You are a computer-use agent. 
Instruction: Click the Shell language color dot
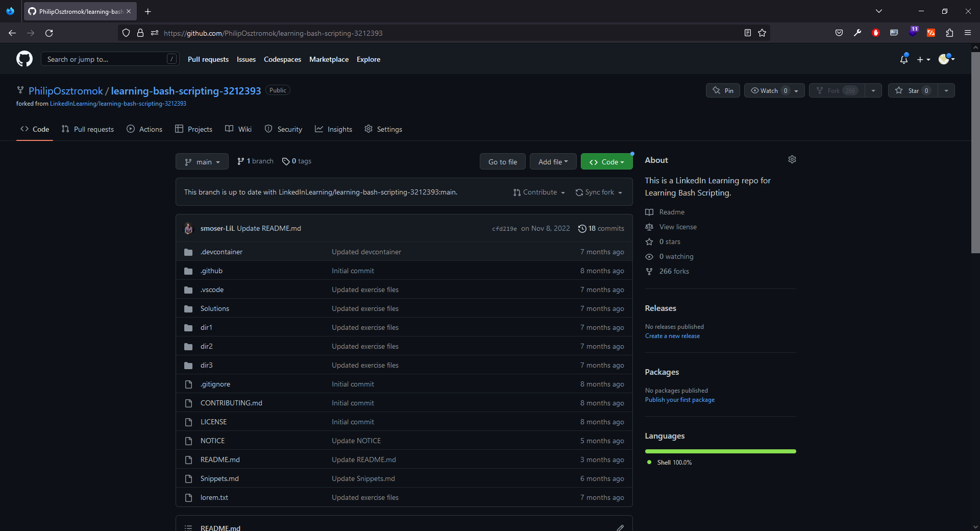(649, 463)
